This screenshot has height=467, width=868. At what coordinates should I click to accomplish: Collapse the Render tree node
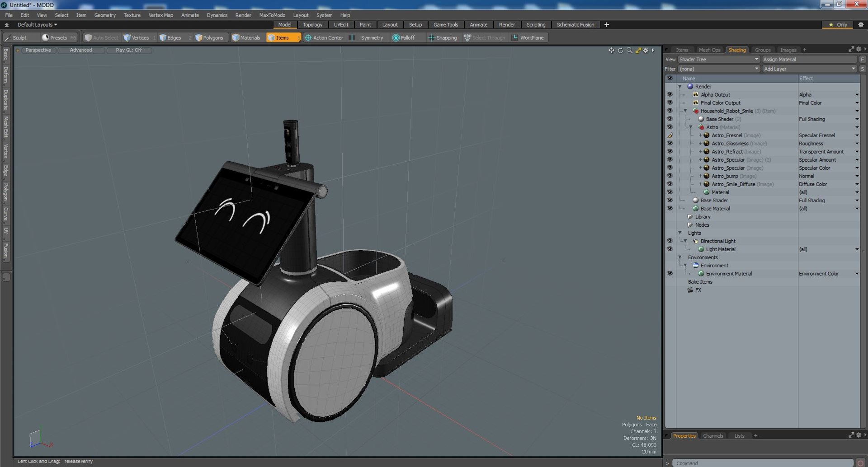(x=679, y=86)
